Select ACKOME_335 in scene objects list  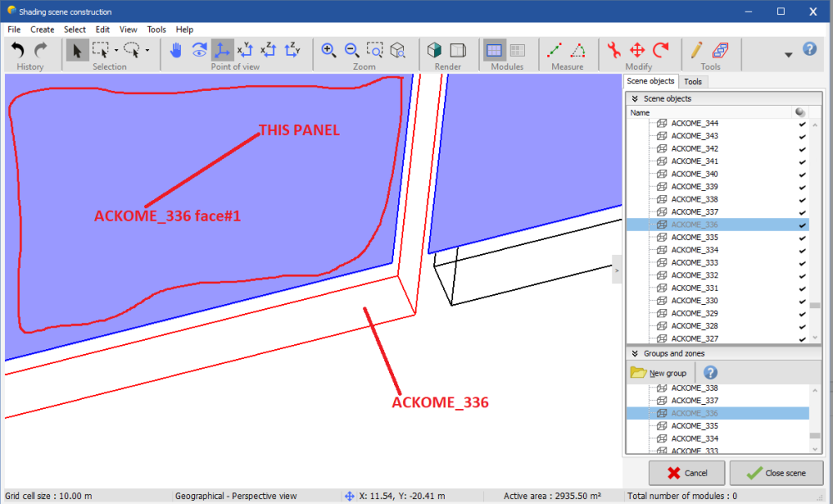click(x=694, y=237)
